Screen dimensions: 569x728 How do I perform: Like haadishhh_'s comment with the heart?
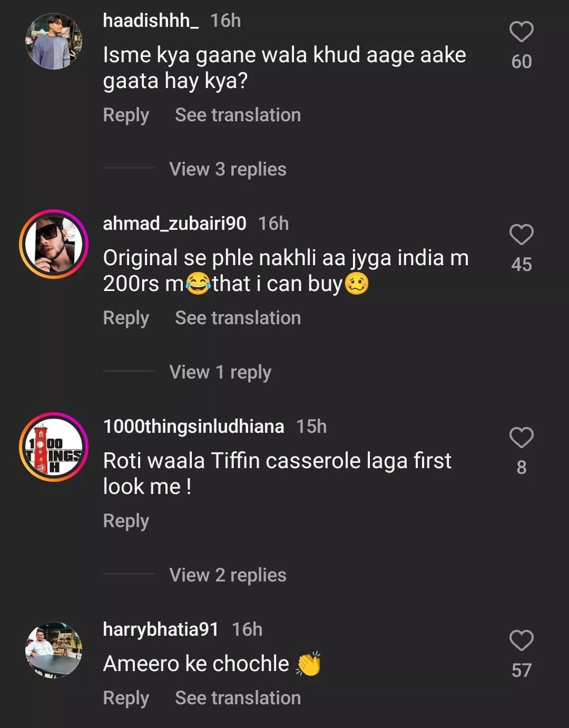pos(521,32)
